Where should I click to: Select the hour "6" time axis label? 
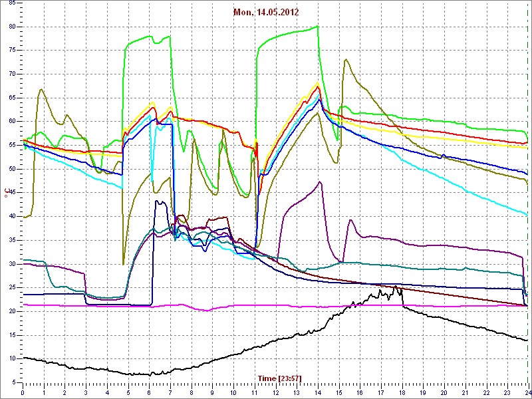149,392
